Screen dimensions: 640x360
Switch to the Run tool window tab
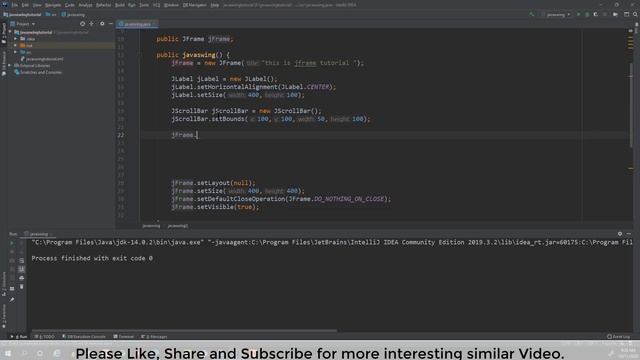[19, 337]
